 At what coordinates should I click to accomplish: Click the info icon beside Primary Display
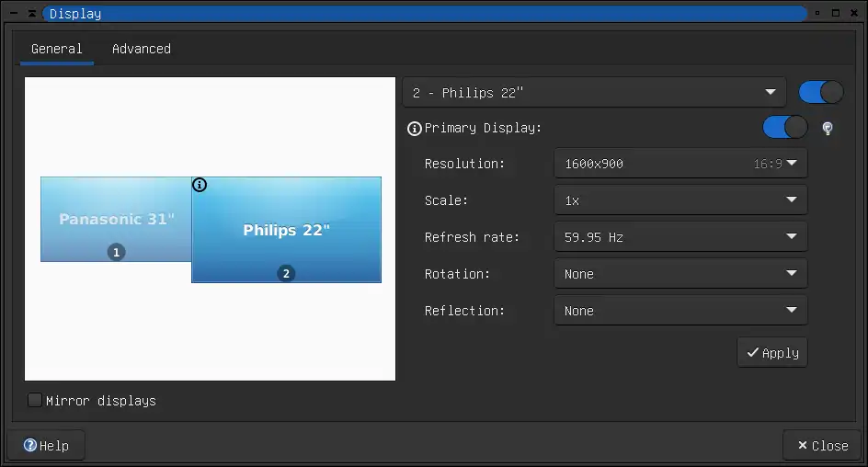414,129
